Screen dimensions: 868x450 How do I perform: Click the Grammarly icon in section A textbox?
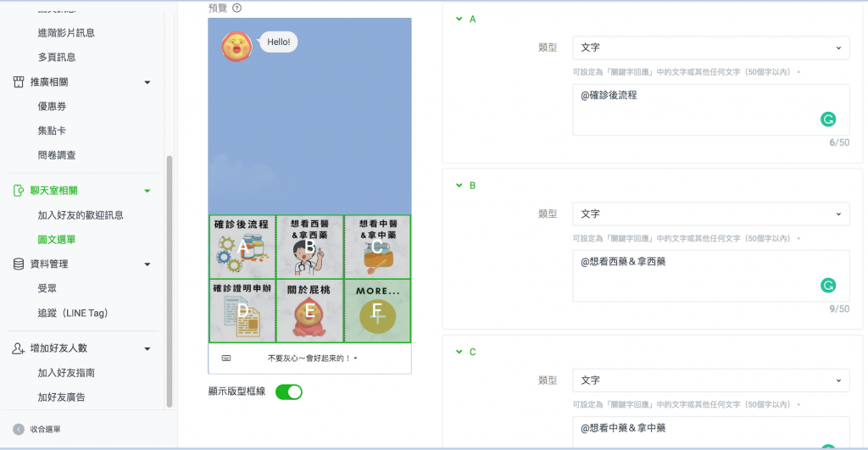coord(827,119)
